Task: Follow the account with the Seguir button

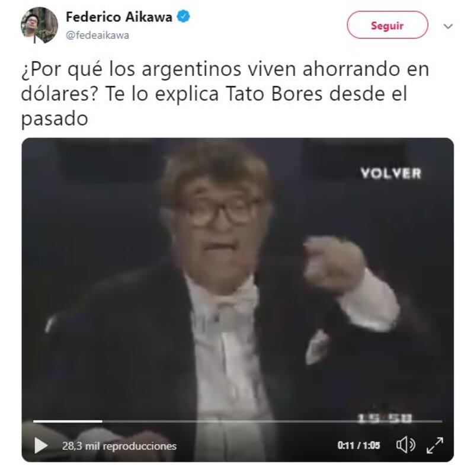Action: (387, 25)
